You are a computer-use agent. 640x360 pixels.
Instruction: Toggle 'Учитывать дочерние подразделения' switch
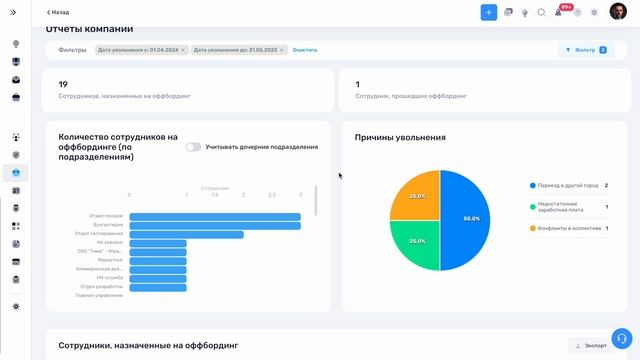point(193,147)
